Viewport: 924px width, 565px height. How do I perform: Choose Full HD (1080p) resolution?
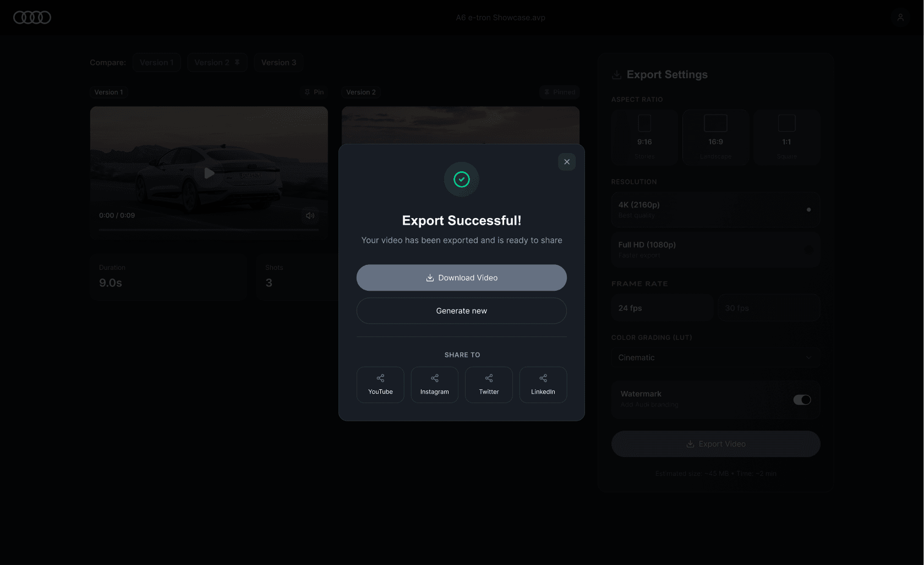coord(715,249)
